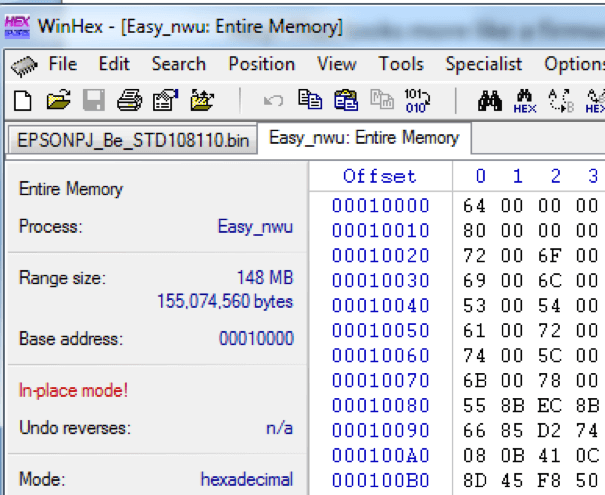Image resolution: width=605 pixels, height=495 pixels.
Task: Click the red In-place mode! text
Action: (x=73, y=390)
